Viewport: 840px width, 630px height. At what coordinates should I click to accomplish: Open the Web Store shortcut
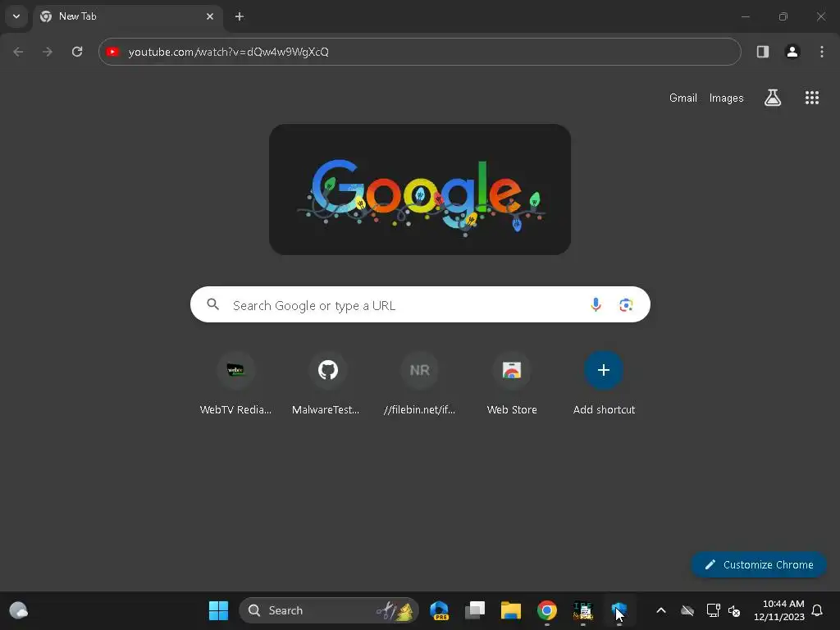512,383
